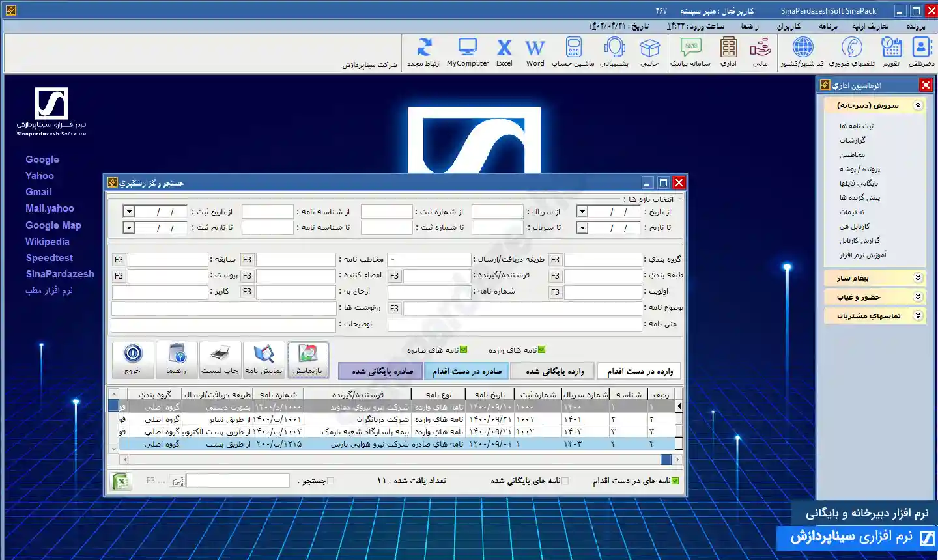938x560 pixels.
Task: Click the خروج exit power button
Action: click(x=133, y=359)
